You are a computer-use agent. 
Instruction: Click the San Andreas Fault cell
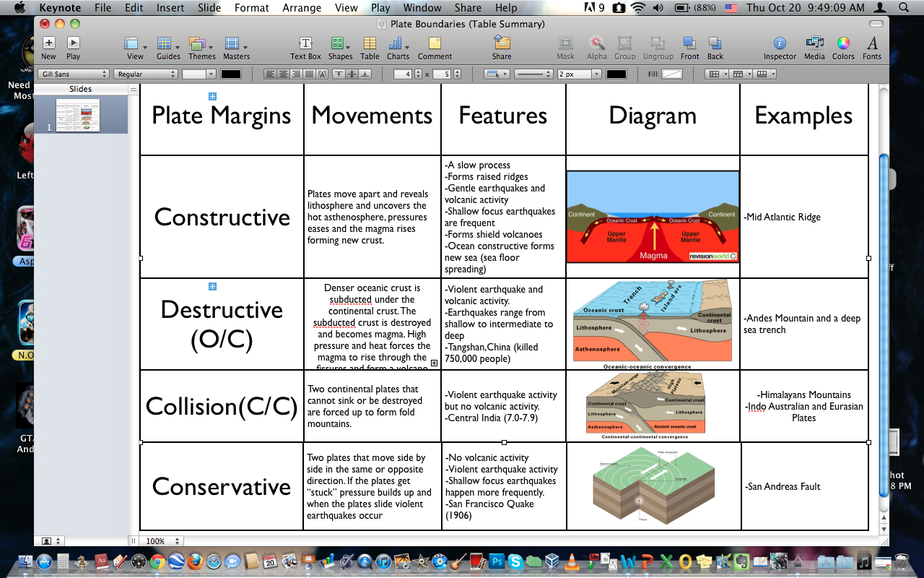pos(804,486)
